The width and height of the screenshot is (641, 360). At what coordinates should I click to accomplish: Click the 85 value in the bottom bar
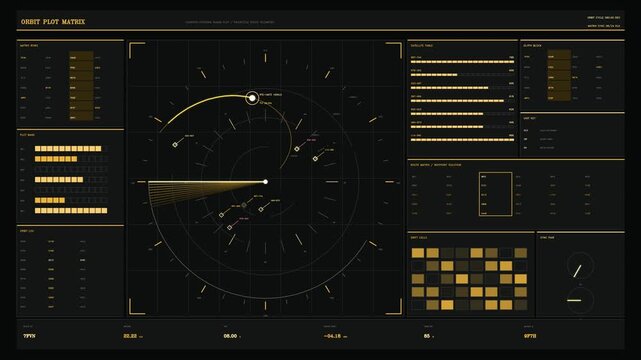pyautogui.click(x=427, y=336)
